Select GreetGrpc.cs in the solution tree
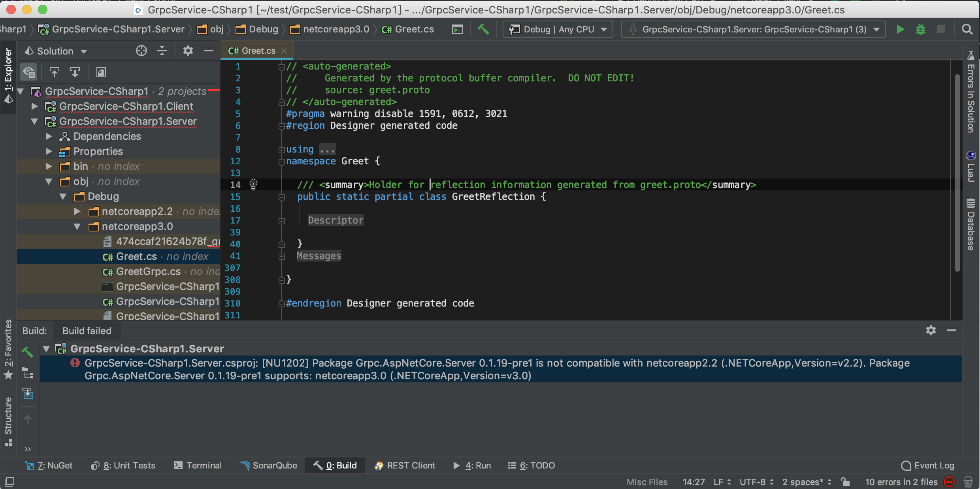 tap(148, 271)
